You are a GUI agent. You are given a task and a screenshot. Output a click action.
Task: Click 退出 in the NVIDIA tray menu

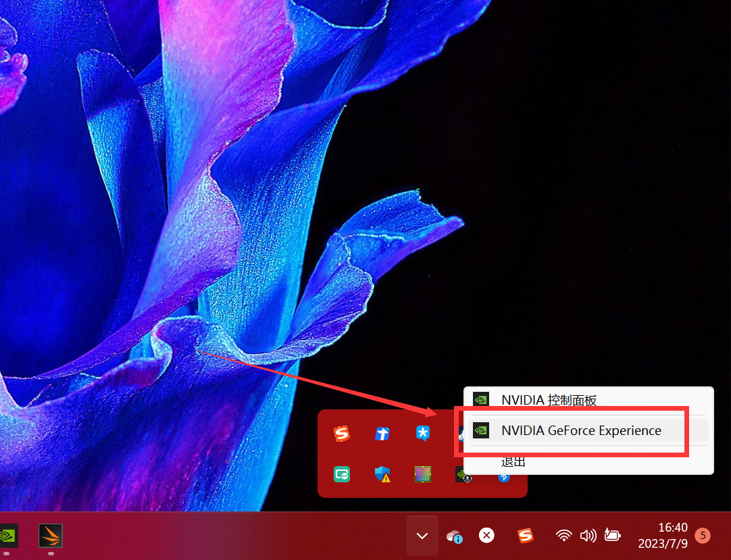point(513,462)
